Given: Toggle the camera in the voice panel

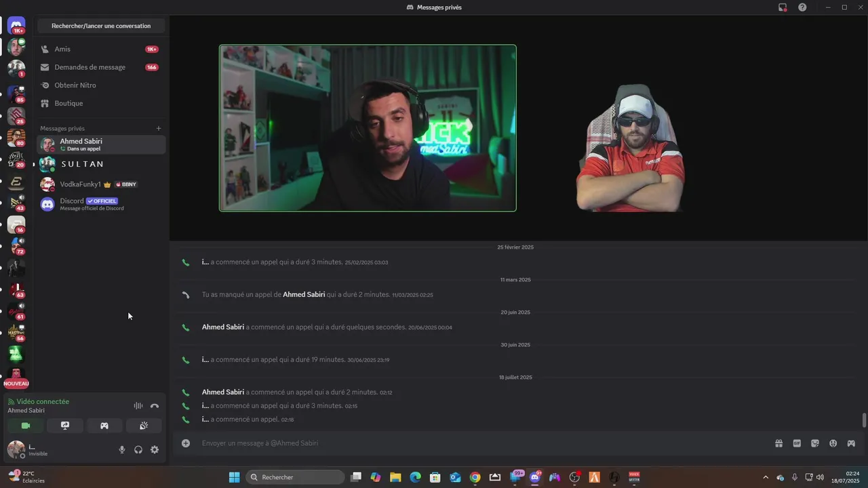Looking at the screenshot, I should (x=26, y=426).
